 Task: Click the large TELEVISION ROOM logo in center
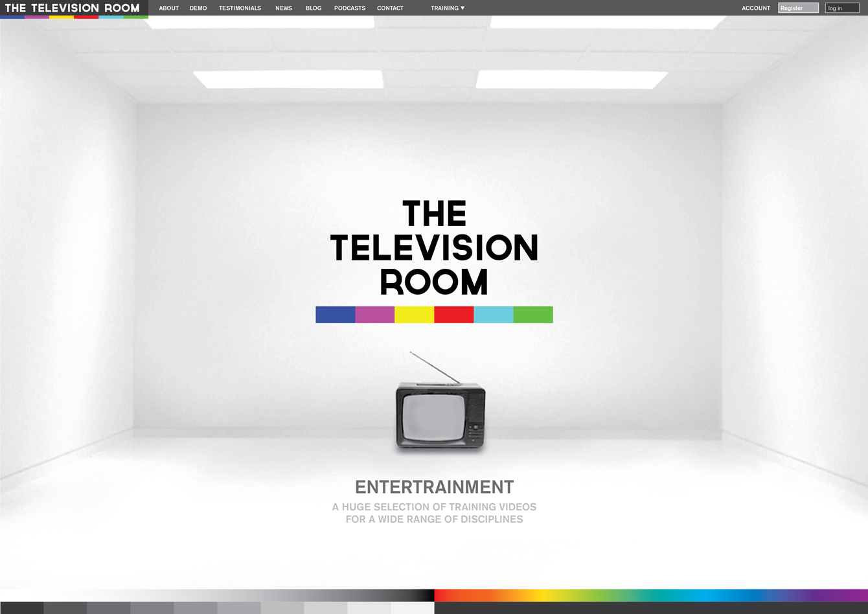point(434,247)
